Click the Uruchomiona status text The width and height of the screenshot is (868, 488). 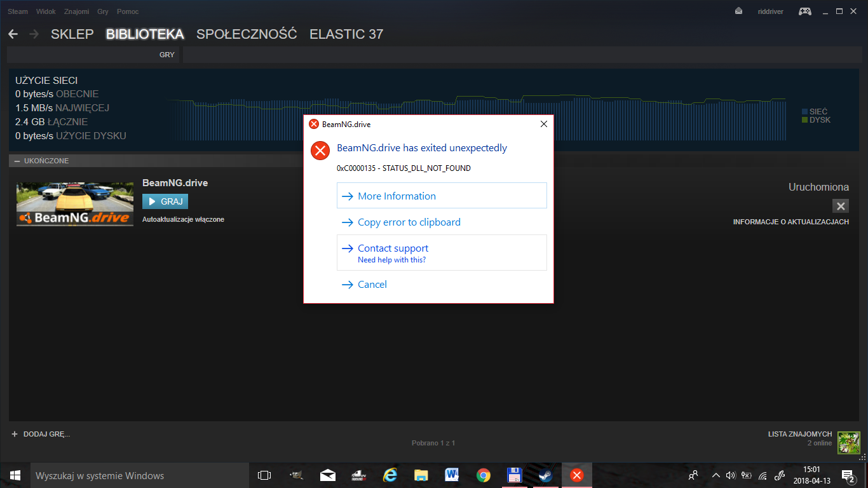pos(818,187)
